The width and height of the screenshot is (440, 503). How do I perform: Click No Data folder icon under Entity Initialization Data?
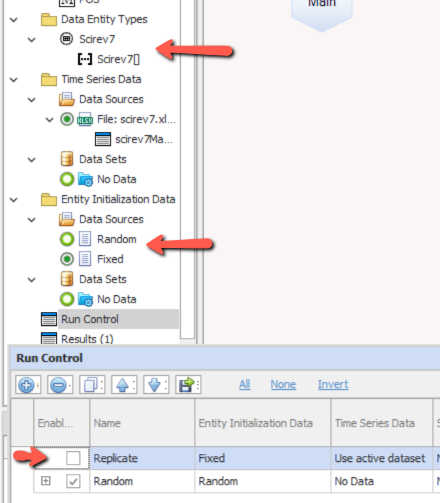[x=85, y=299]
